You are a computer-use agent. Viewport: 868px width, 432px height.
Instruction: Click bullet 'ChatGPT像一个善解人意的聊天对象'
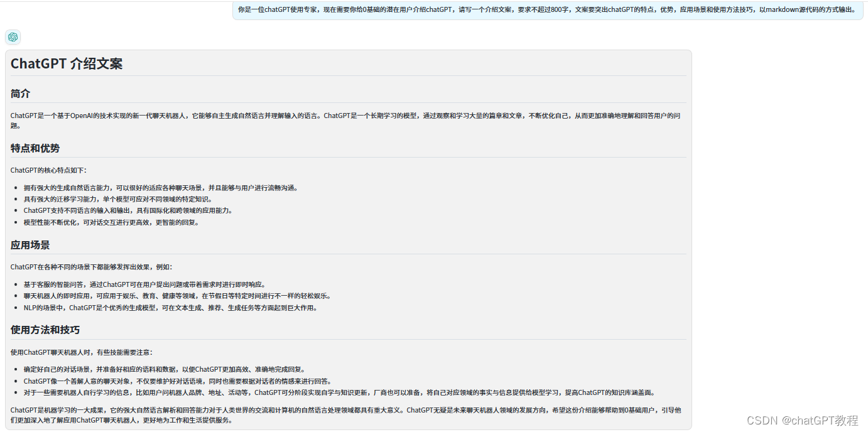tap(178, 381)
